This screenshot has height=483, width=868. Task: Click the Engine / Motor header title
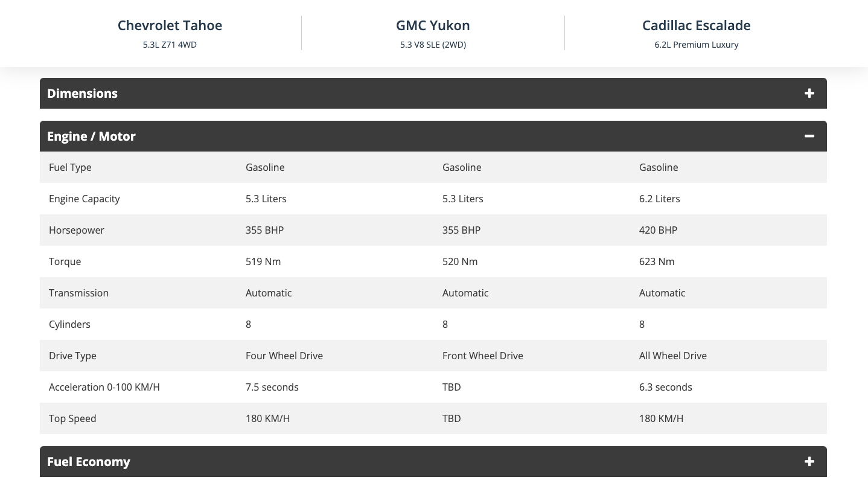click(x=92, y=136)
